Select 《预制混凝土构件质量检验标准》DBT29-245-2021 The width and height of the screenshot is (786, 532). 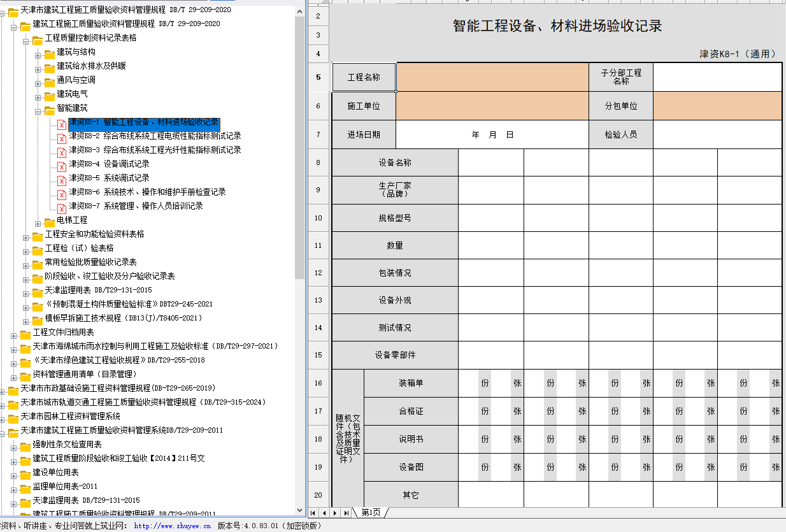tap(129, 304)
